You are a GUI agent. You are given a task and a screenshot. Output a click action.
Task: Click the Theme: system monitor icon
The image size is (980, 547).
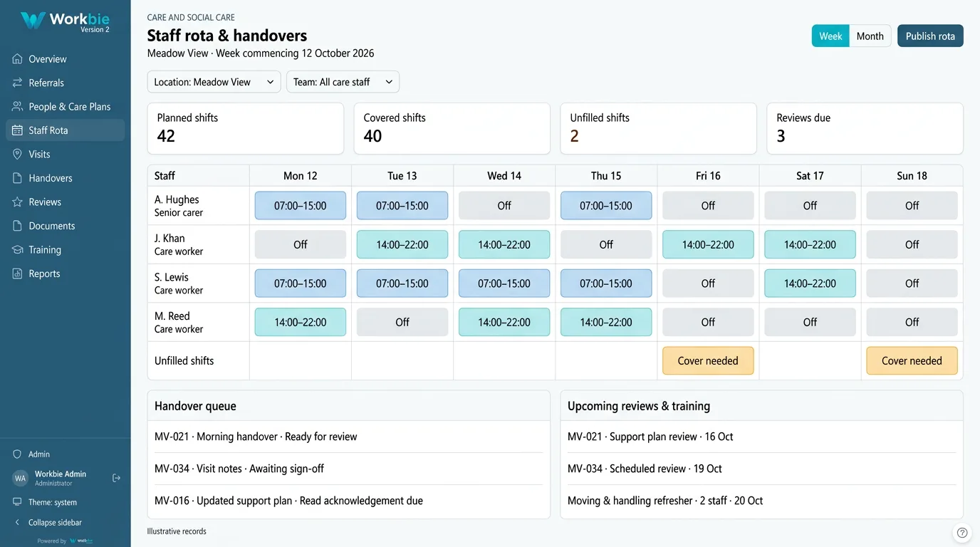pyautogui.click(x=18, y=502)
